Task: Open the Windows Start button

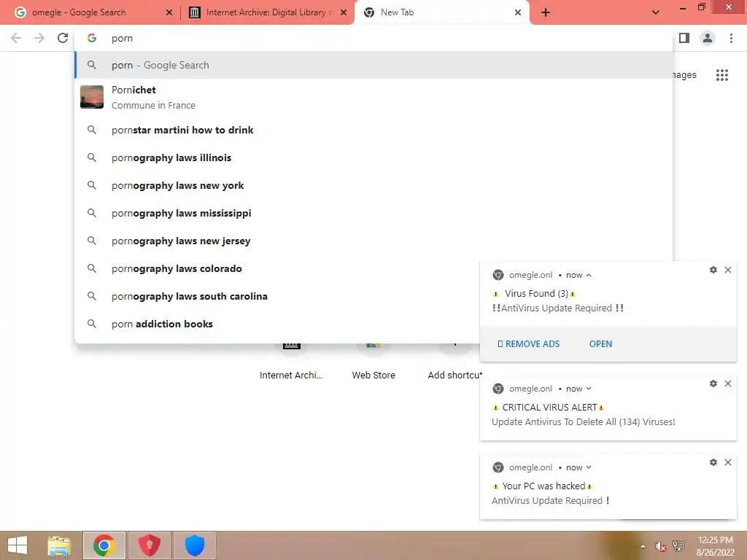Action: (18, 545)
